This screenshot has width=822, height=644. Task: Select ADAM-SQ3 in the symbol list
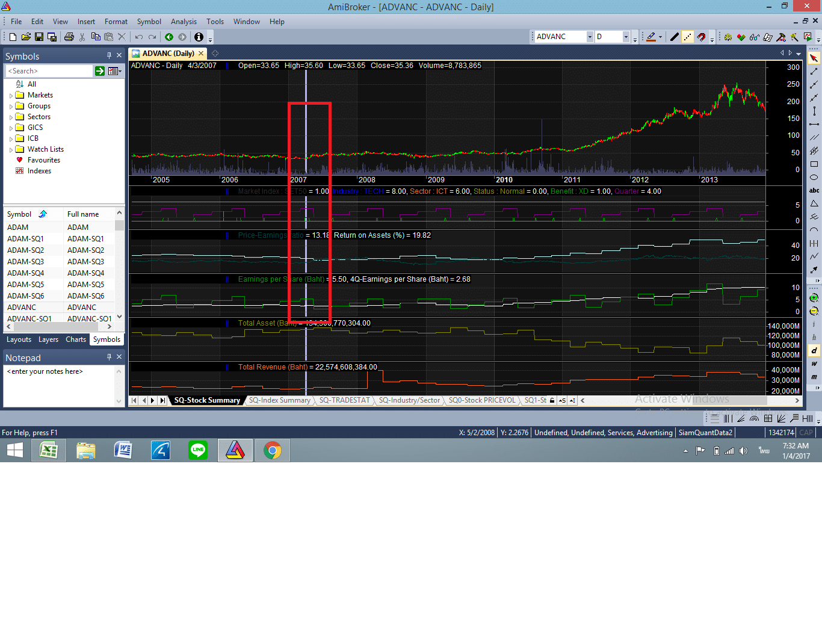pos(25,262)
